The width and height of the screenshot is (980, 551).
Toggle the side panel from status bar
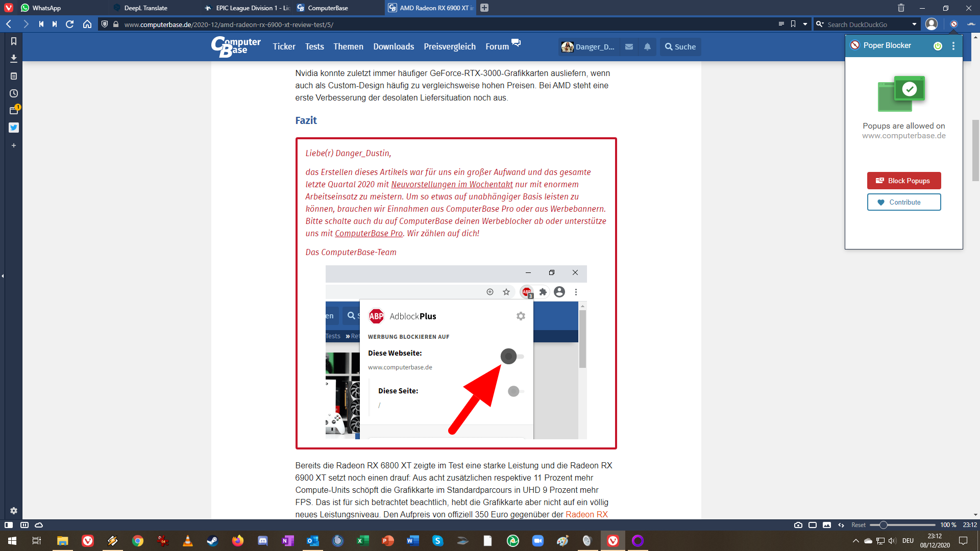9,525
